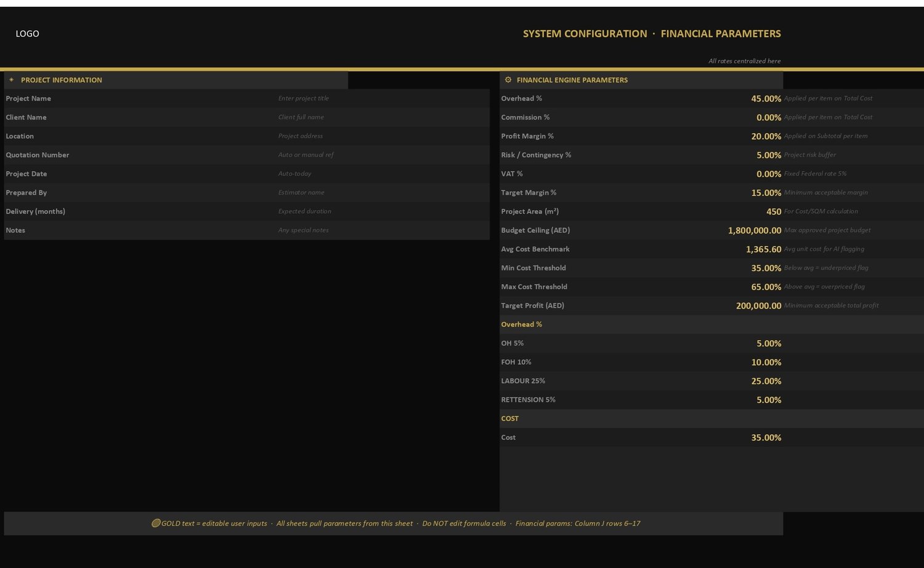The image size is (924, 568).
Task: Select the Overhead % value 45.00%
Action: [x=766, y=99]
